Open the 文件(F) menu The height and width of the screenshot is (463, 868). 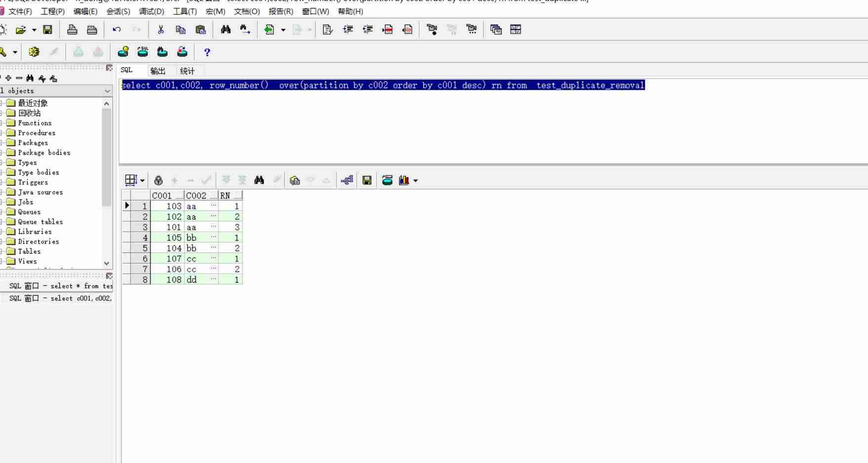pyautogui.click(x=20, y=11)
